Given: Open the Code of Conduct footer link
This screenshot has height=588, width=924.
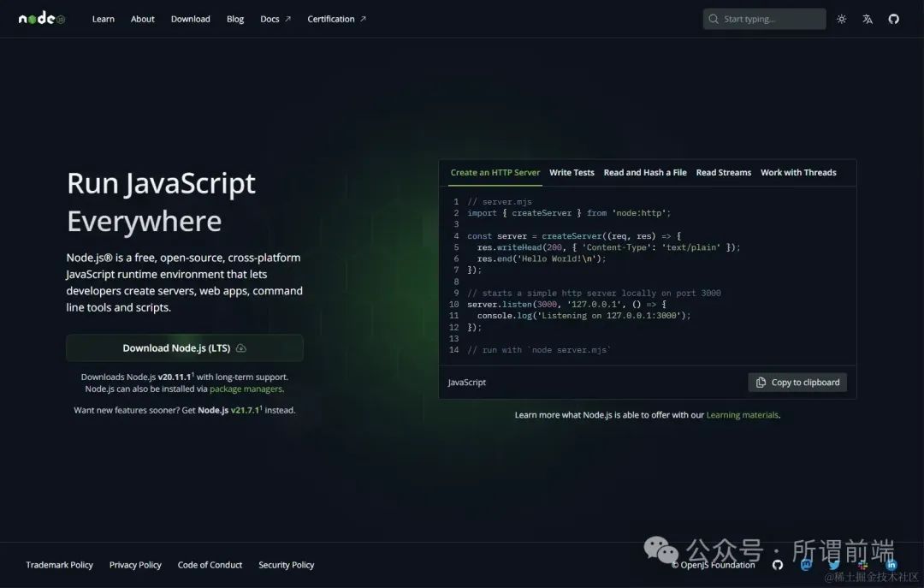Looking at the screenshot, I should [x=210, y=564].
